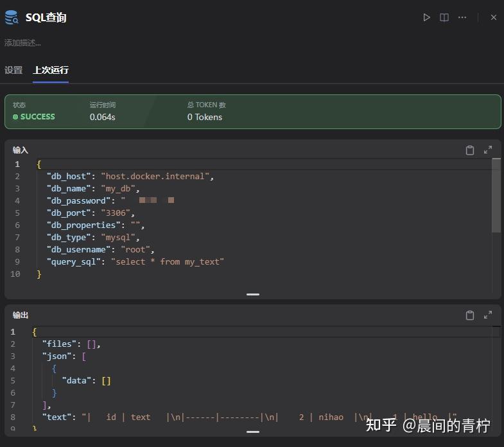This screenshot has width=504, height=447.
Task: Click the "json" key in output
Action: pos(56,356)
